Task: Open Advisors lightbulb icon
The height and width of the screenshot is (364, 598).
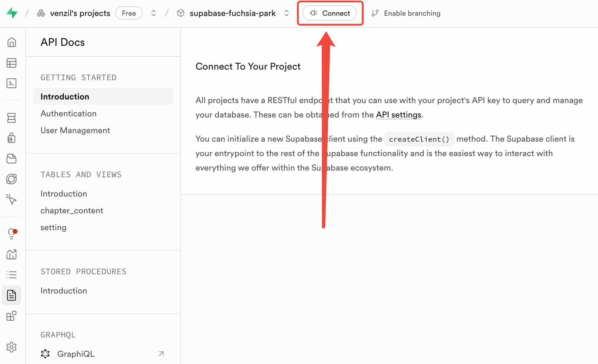Action: 11,234
